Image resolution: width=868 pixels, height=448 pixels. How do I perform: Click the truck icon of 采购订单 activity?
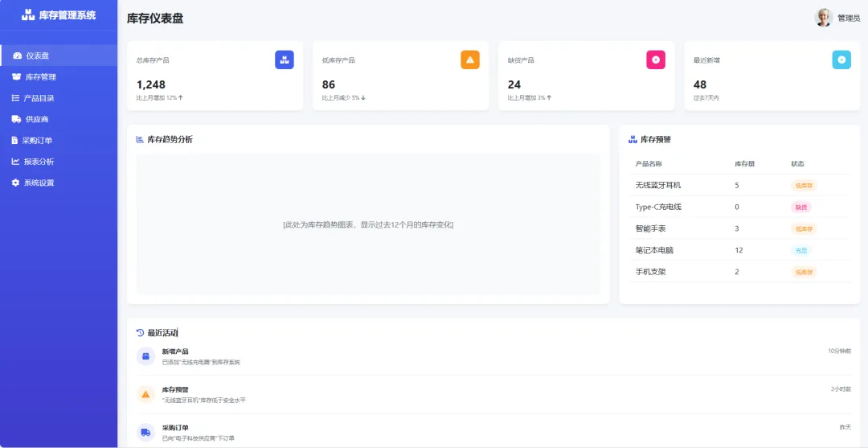[145, 433]
